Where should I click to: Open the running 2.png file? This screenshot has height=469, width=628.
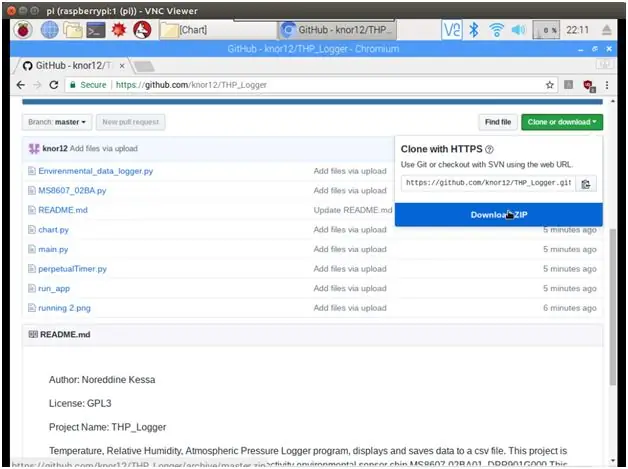point(64,308)
